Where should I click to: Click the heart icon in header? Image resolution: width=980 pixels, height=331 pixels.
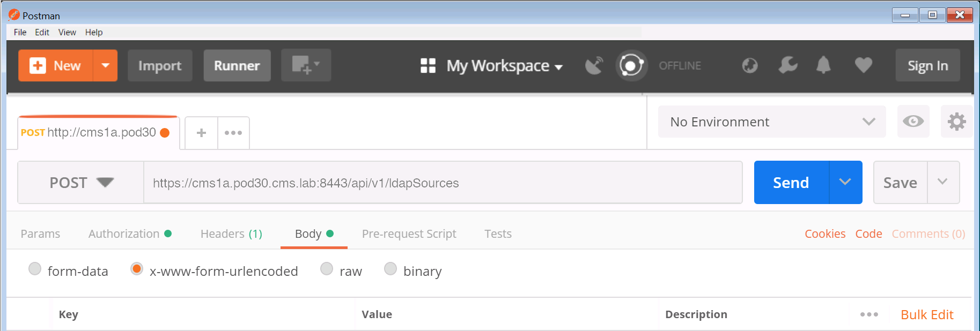[x=863, y=65]
